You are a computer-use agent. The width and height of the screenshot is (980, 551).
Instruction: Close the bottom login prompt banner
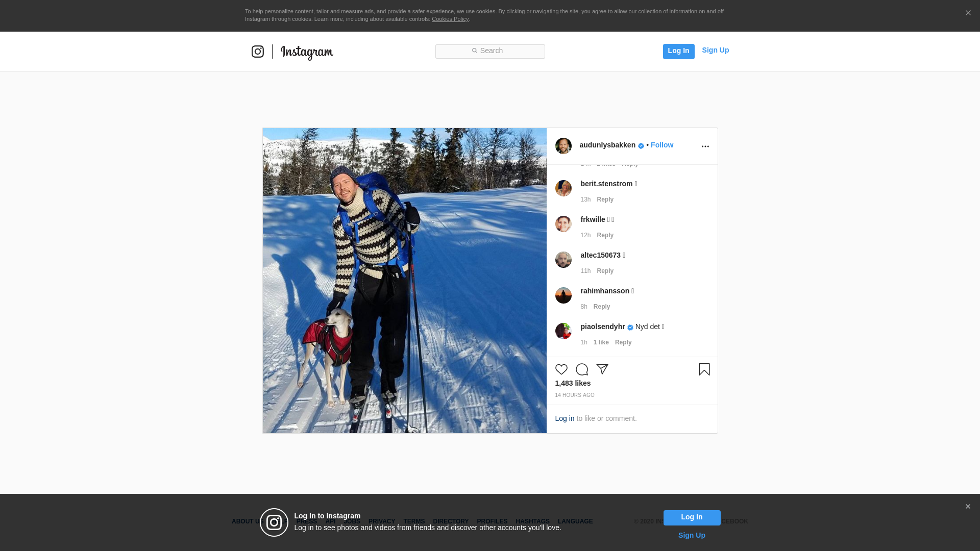pos(968,507)
